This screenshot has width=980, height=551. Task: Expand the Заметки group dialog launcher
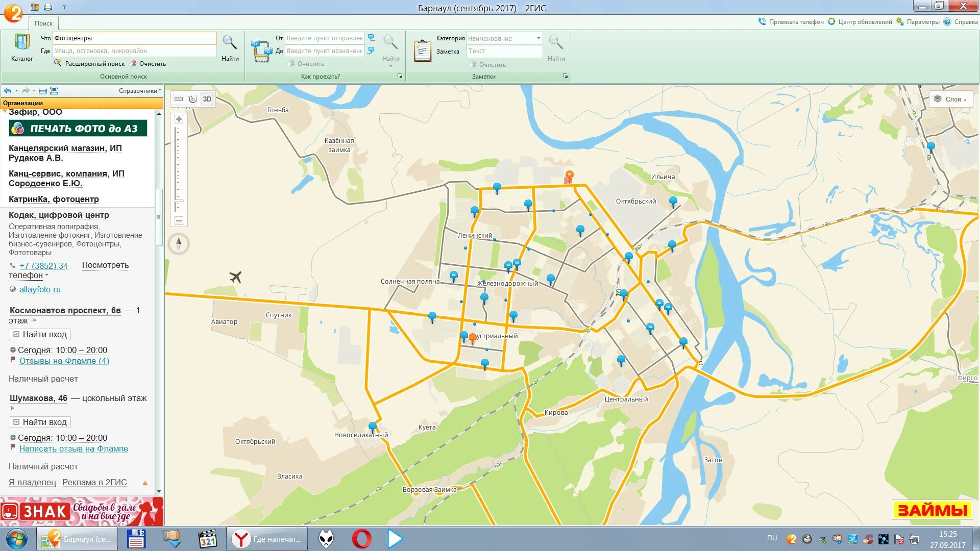point(565,76)
